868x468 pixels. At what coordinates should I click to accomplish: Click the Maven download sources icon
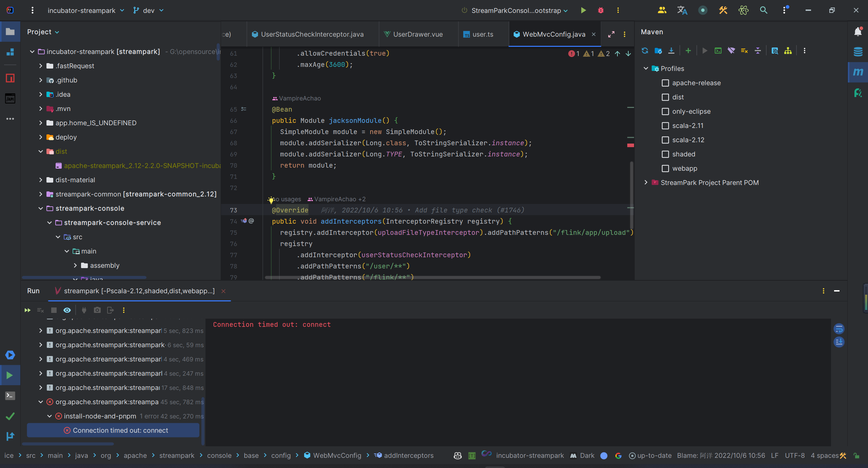[x=671, y=51]
